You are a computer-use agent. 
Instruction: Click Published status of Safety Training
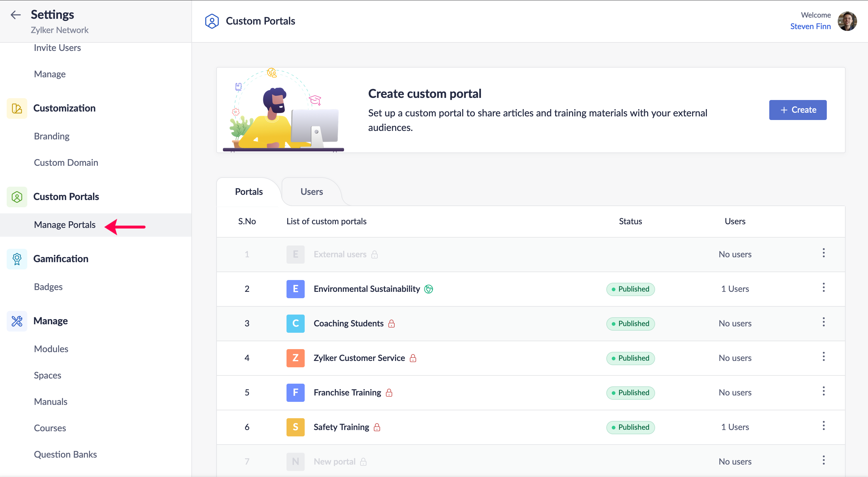(x=630, y=427)
